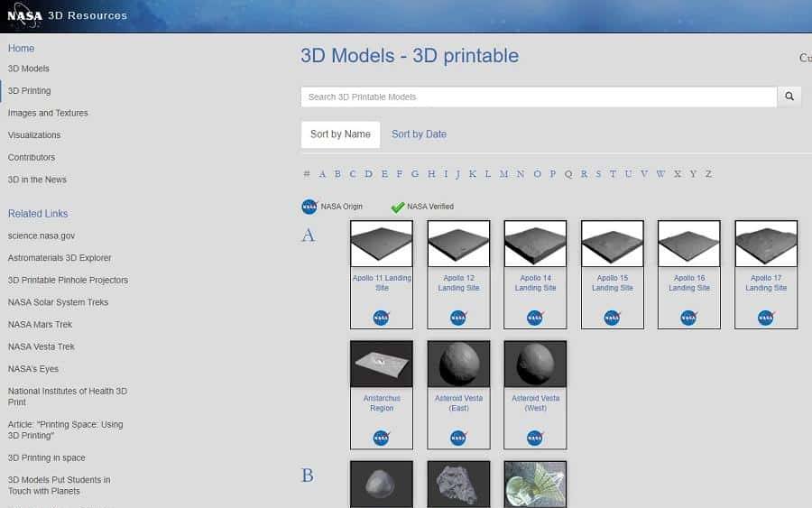The image size is (812, 508).
Task: Open 3D Printing in space link
Action: 47,457
